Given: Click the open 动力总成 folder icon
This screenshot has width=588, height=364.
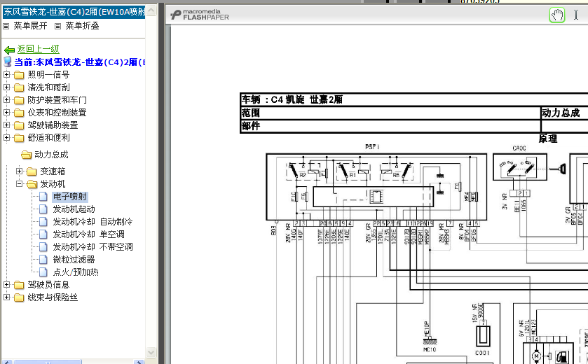Looking at the screenshot, I should pos(26,155).
